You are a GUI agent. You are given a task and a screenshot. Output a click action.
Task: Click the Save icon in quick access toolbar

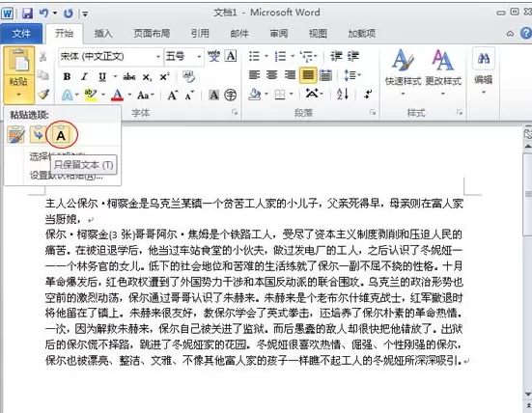[x=27, y=14]
